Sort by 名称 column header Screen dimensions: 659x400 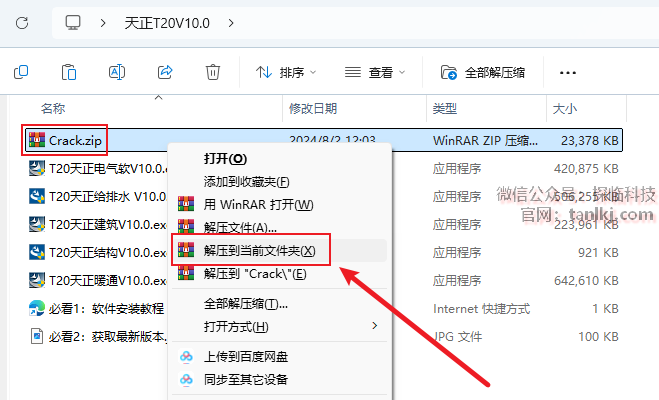point(53,109)
